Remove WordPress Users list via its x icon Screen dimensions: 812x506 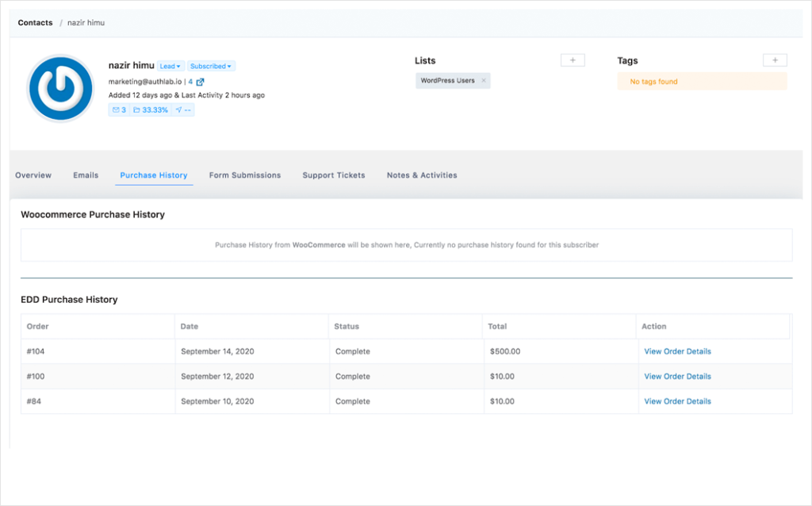484,80
